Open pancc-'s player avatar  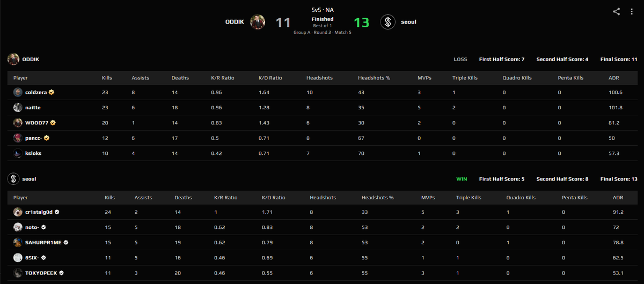click(18, 138)
